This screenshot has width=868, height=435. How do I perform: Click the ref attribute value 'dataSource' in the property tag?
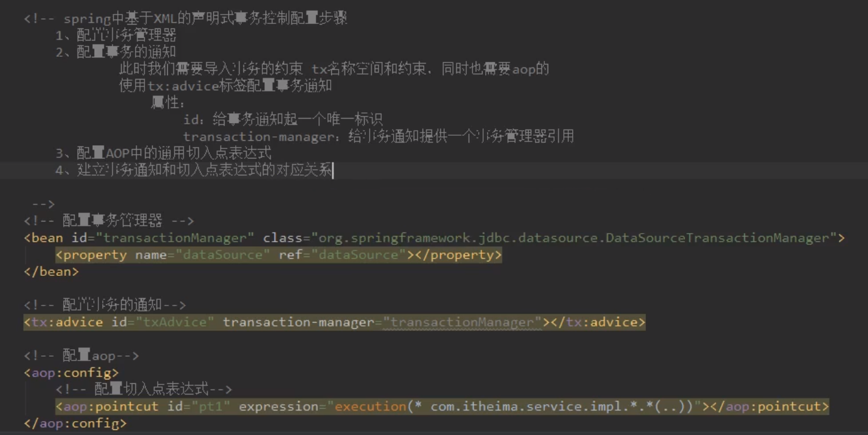(358, 255)
